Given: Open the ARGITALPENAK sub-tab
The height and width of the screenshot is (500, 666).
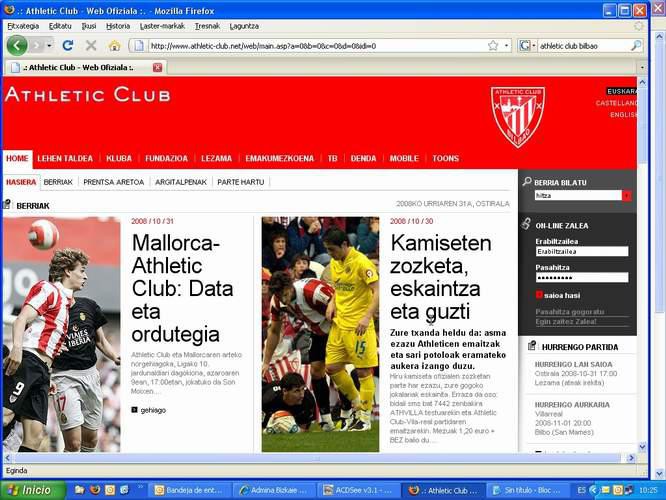Looking at the screenshot, I should click(181, 182).
